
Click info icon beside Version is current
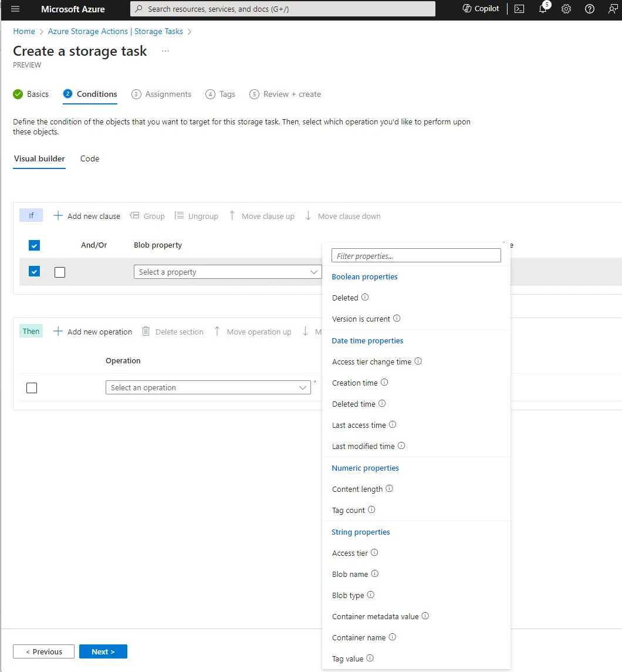397,318
